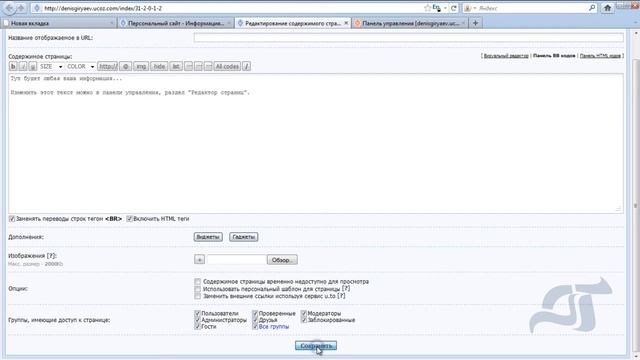This screenshot has height=360, width=640.
Task: Click the third alignment button before All codes
Action: 208,66
